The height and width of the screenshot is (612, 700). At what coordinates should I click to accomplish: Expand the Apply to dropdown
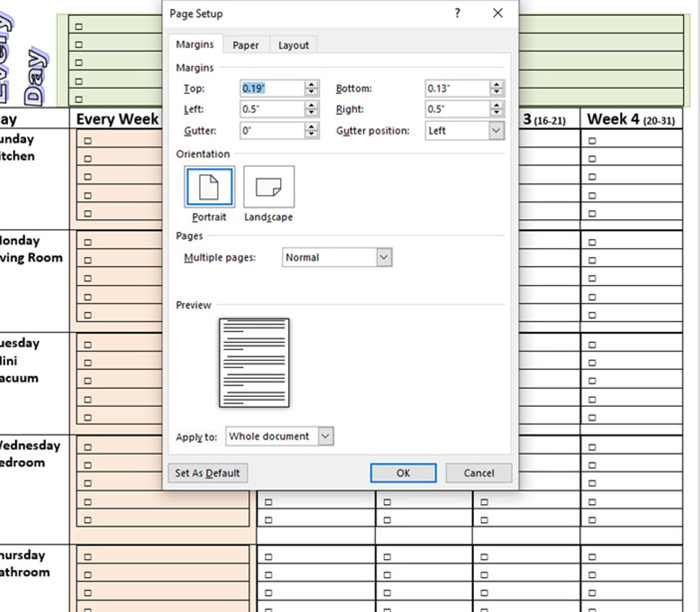pyautogui.click(x=325, y=436)
